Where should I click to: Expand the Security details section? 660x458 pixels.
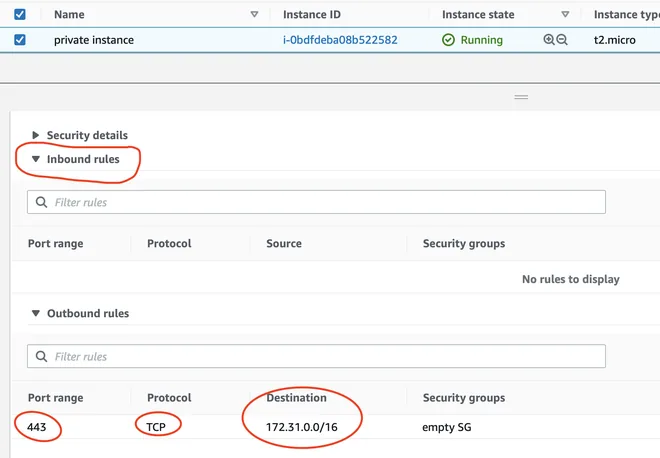pyautogui.click(x=36, y=135)
